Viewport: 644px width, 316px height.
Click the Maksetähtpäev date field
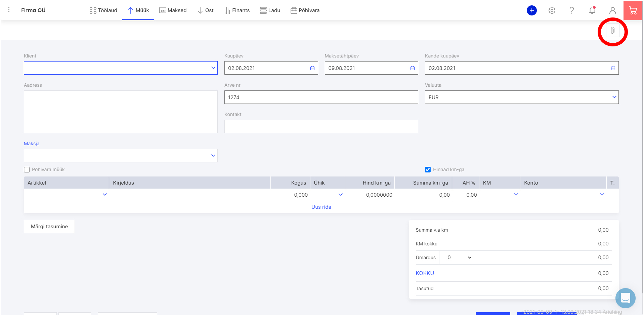[371, 68]
